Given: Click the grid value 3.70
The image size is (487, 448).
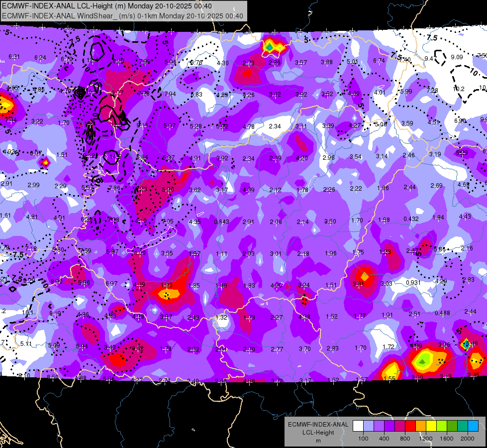Looking at the screenshot, I should (304, 349).
